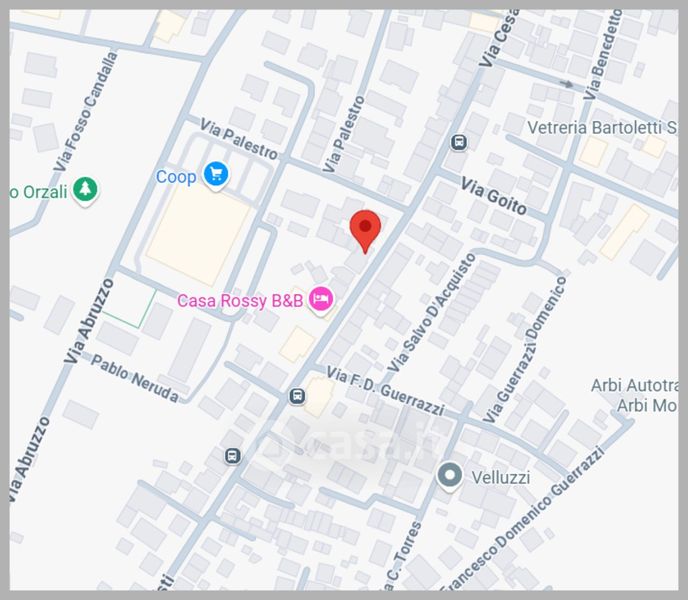Click the green park tree icon

coord(85,190)
